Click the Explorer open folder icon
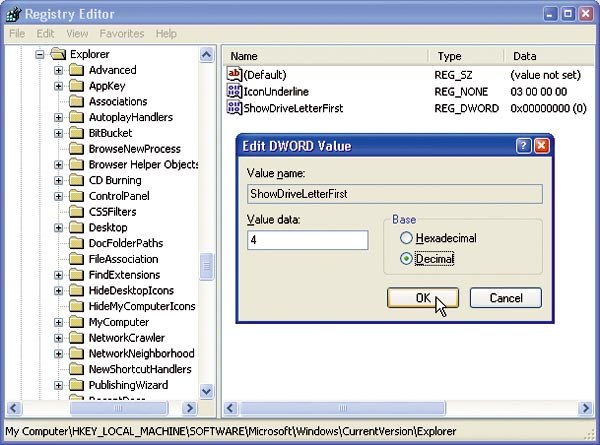The width and height of the screenshot is (600, 445). pos(58,54)
